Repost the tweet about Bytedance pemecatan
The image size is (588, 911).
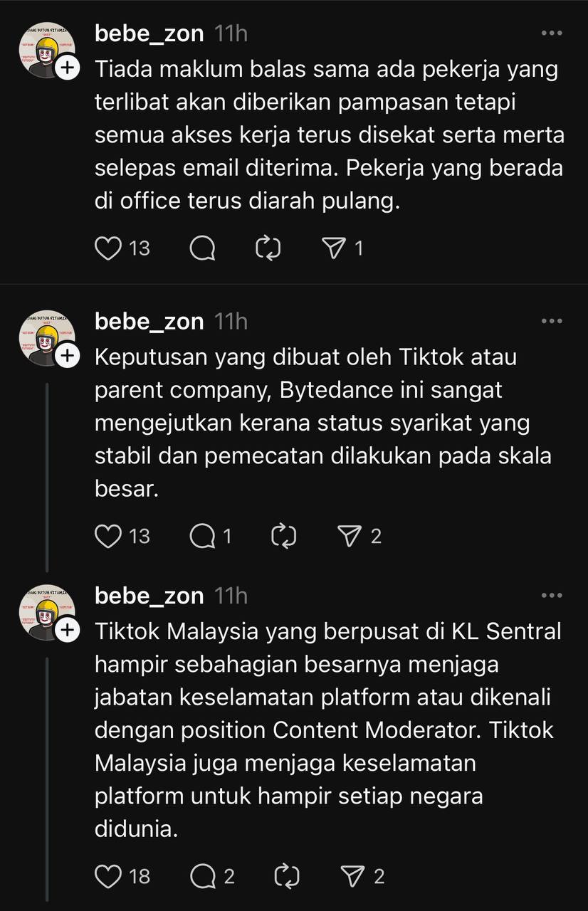[283, 536]
